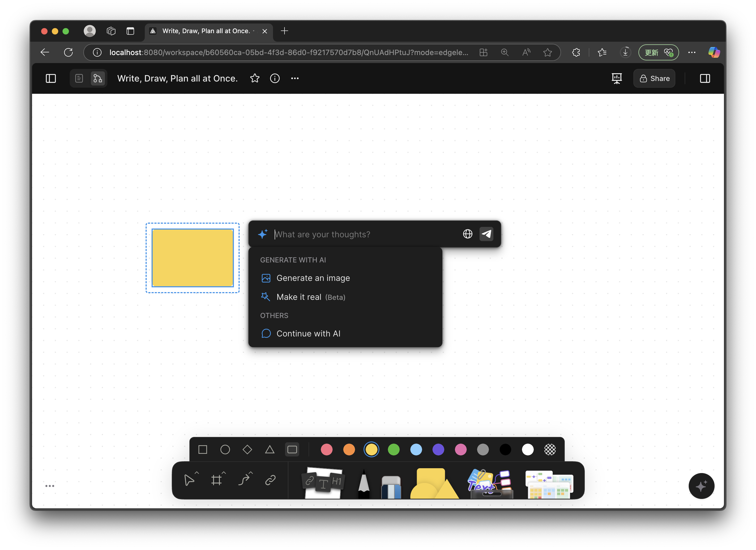Expand select tool options caret
The width and height of the screenshot is (756, 550).
(197, 472)
